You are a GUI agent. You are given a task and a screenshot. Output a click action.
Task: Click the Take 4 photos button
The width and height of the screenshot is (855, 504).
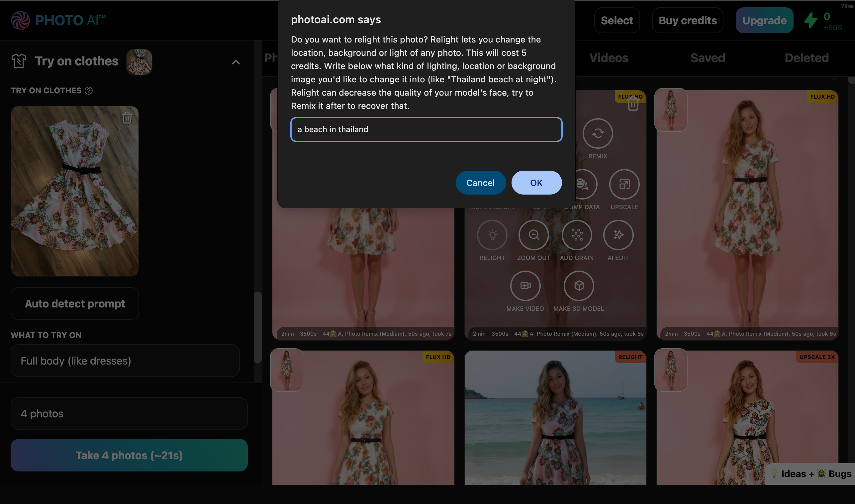(129, 455)
